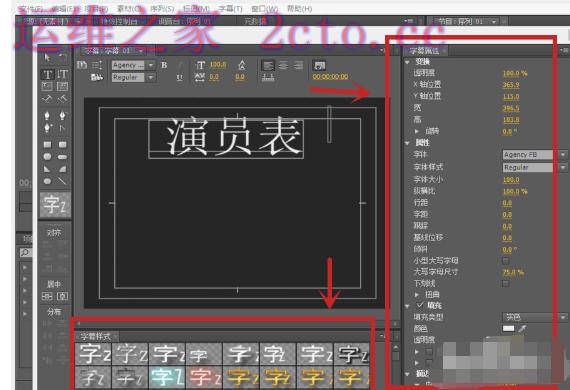Toggle the 小型大写字母 checkbox
The height and width of the screenshot is (390, 570).
pos(506,261)
